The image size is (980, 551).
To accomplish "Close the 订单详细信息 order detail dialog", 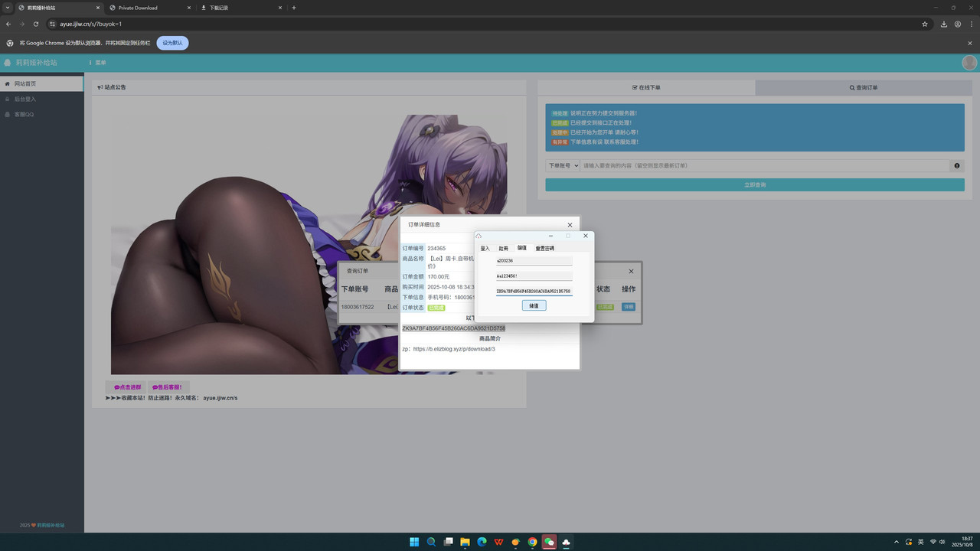I will (570, 225).
